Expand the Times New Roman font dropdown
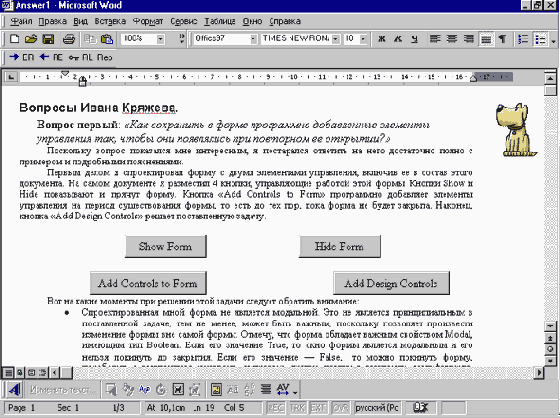The height and width of the screenshot is (418, 560). [x=335, y=39]
